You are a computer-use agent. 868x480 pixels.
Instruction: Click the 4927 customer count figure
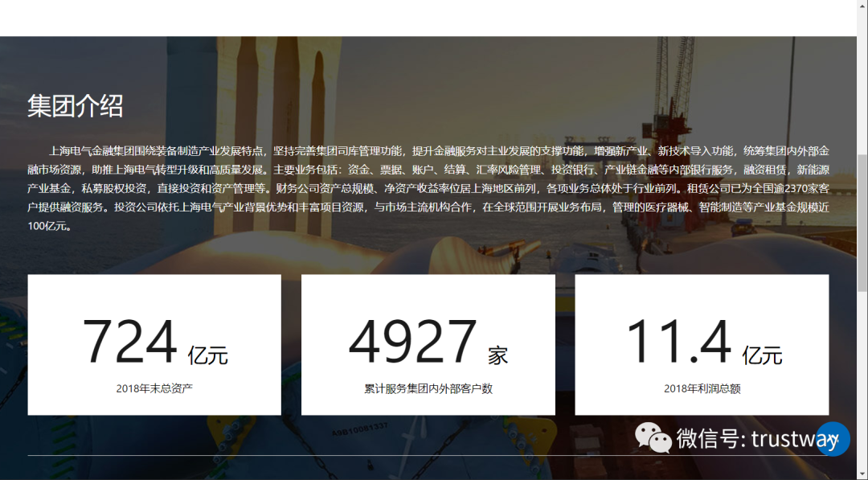[x=412, y=342]
